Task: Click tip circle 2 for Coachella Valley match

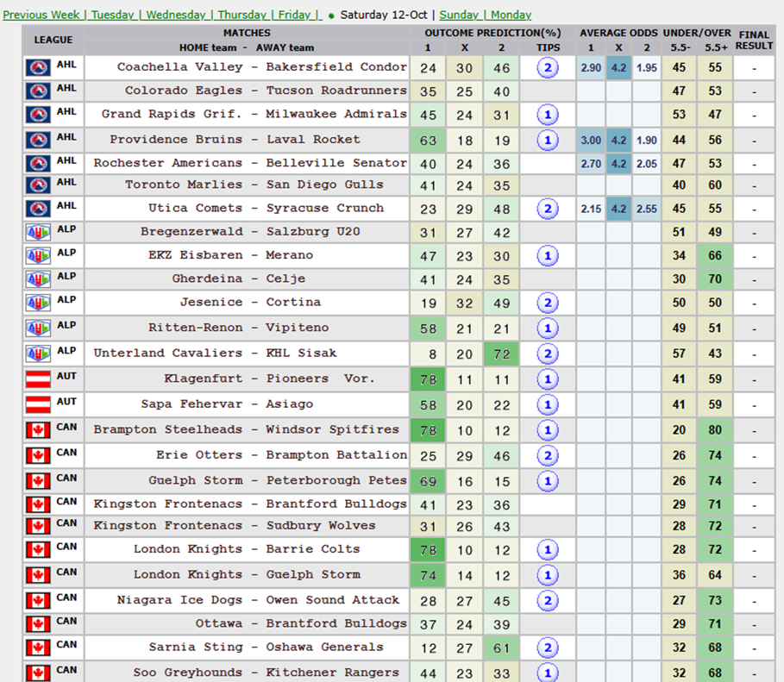Action: pos(548,68)
